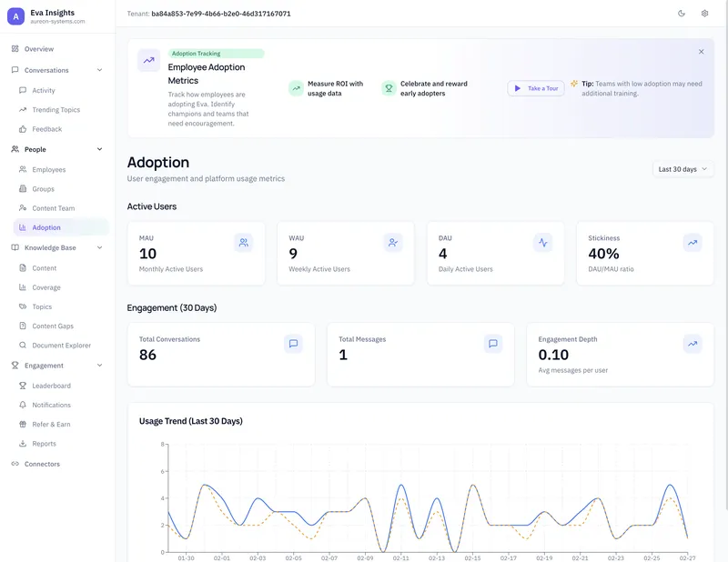The height and width of the screenshot is (562, 728).
Task: Click the 02-11 x-axis date label
Action: coord(400,557)
